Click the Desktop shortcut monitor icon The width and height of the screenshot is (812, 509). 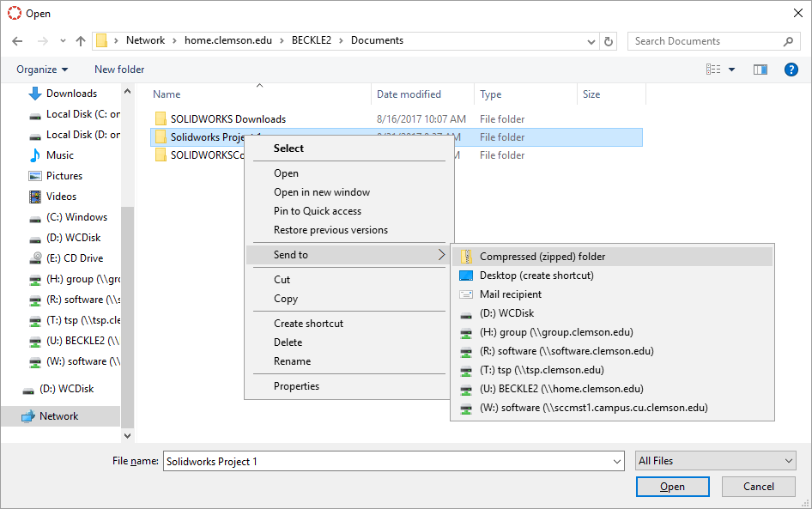(466, 276)
